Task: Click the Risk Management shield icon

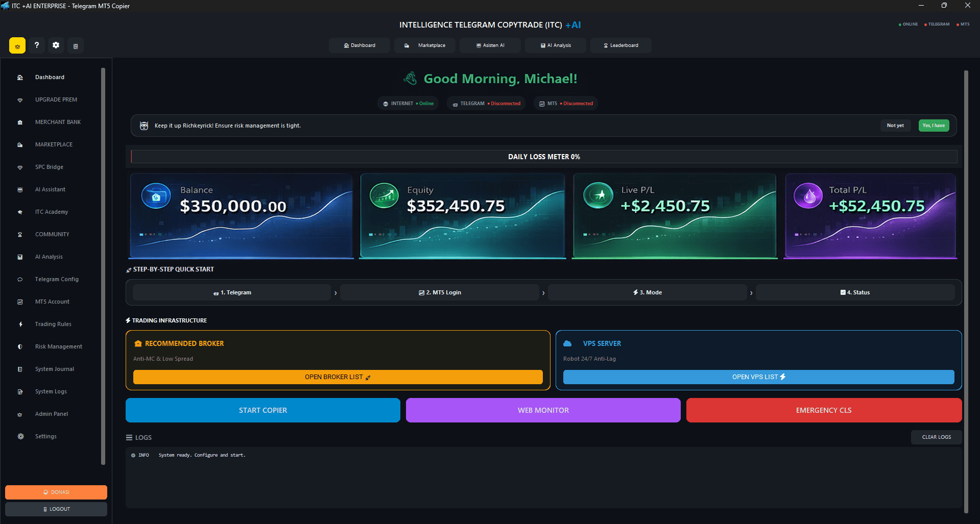Action: [x=19, y=346]
